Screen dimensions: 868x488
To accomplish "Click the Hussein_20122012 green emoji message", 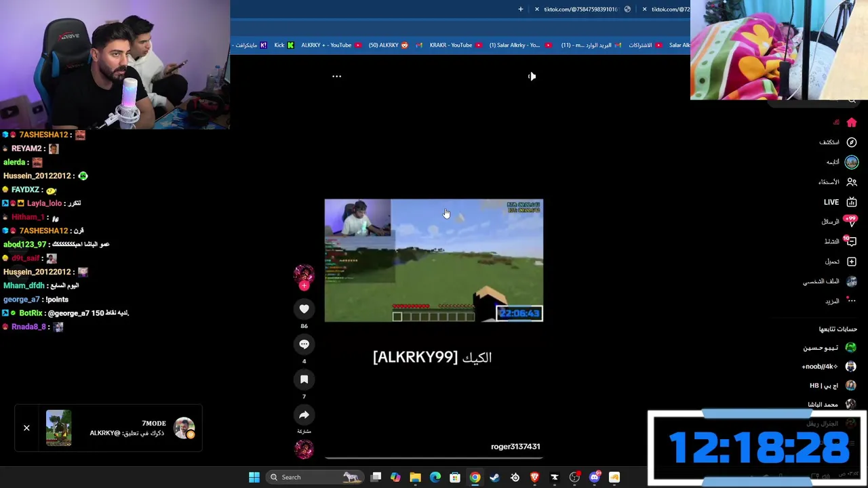I will 45,176.
